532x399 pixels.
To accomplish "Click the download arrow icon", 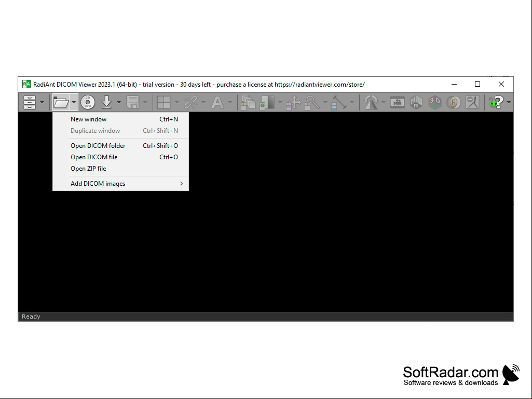I will (106, 102).
